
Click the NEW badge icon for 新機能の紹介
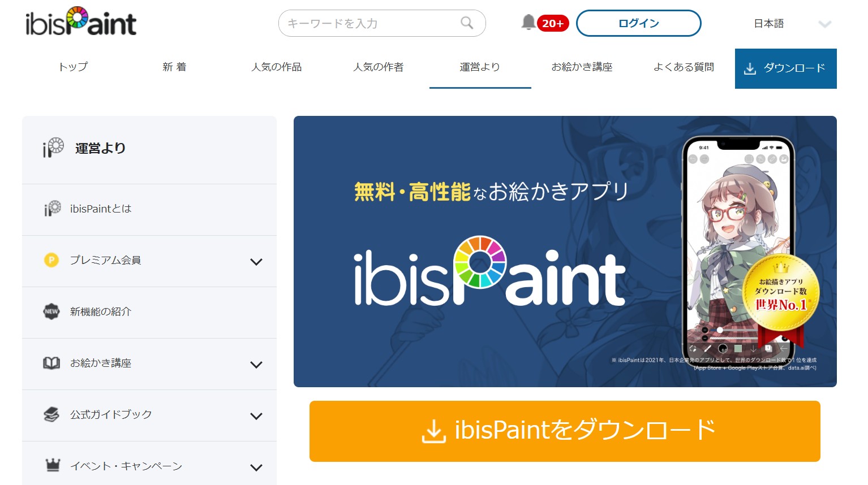click(x=51, y=311)
